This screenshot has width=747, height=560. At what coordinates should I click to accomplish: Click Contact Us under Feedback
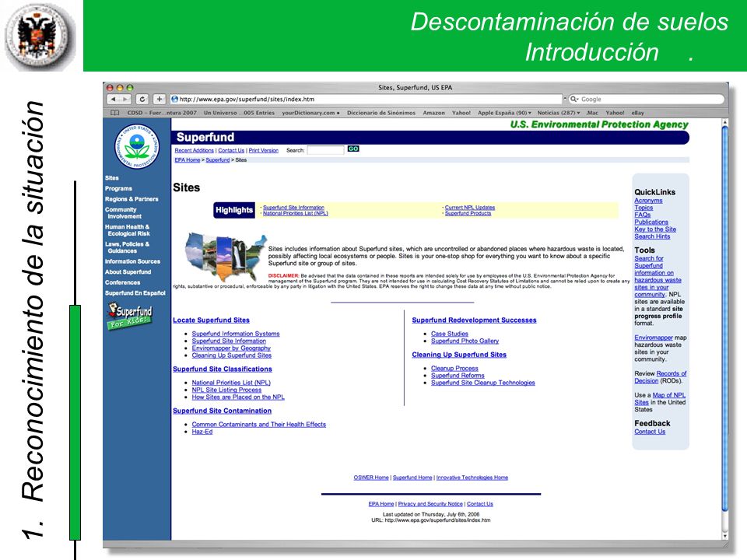650,432
